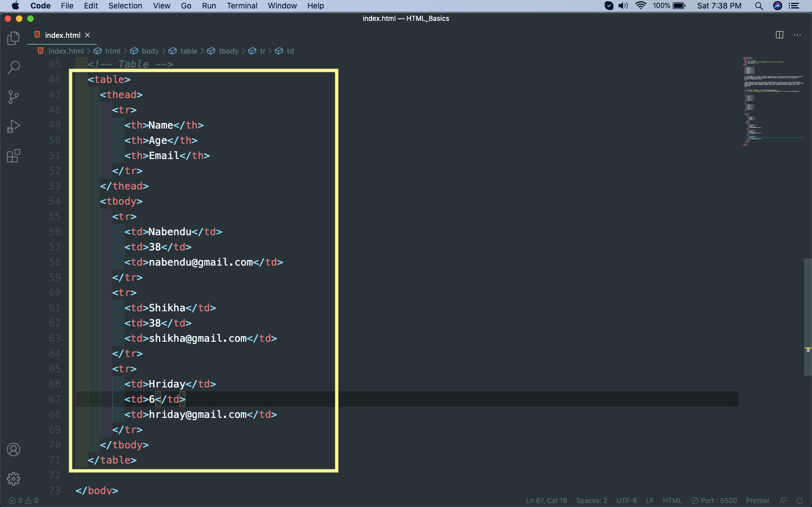Open the Selection menu
This screenshot has height=507, width=812.
[125, 6]
